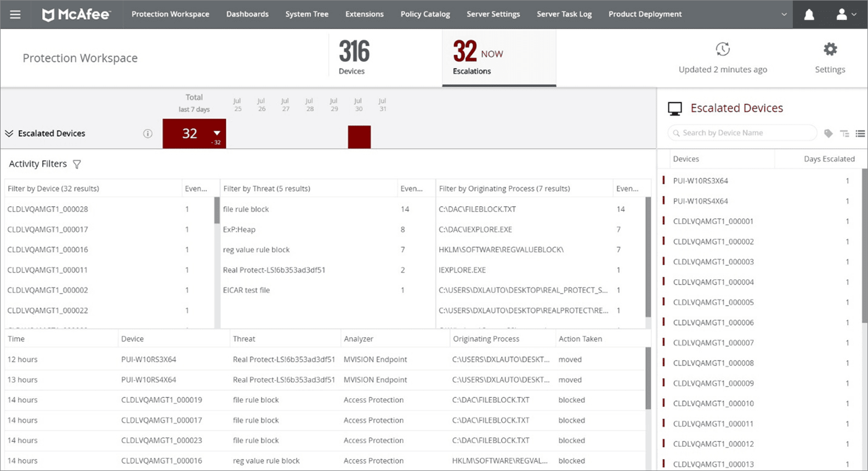Viewport: 868px width, 471px height.
Task: Open the user account menu
Action: (x=846, y=15)
